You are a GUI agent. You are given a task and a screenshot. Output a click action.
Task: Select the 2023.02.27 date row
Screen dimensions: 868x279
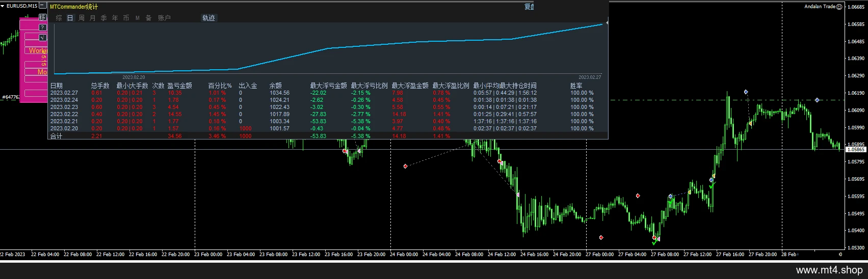click(x=64, y=93)
